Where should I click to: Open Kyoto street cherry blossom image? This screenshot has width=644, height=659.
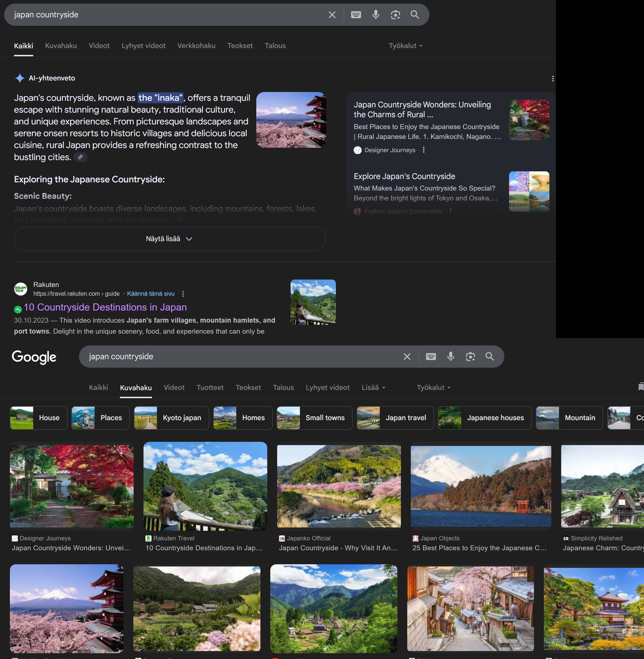(x=471, y=609)
